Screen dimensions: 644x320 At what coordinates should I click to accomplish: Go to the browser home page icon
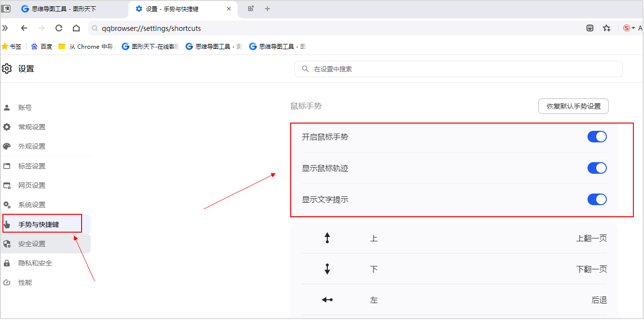[x=76, y=28]
